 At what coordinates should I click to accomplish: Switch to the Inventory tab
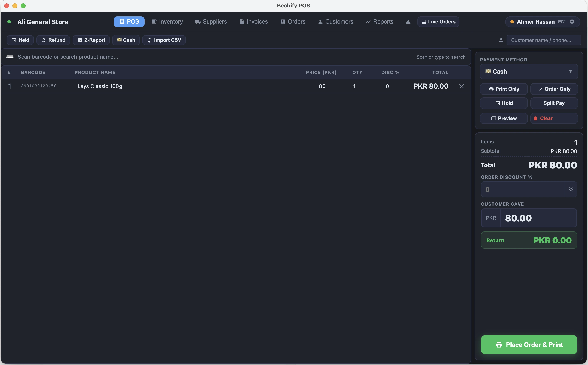[167, 22]
